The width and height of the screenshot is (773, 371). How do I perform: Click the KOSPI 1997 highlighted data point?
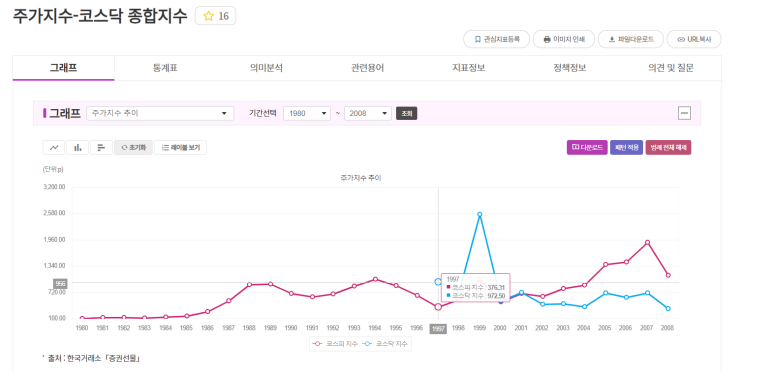tap(438, 306)
